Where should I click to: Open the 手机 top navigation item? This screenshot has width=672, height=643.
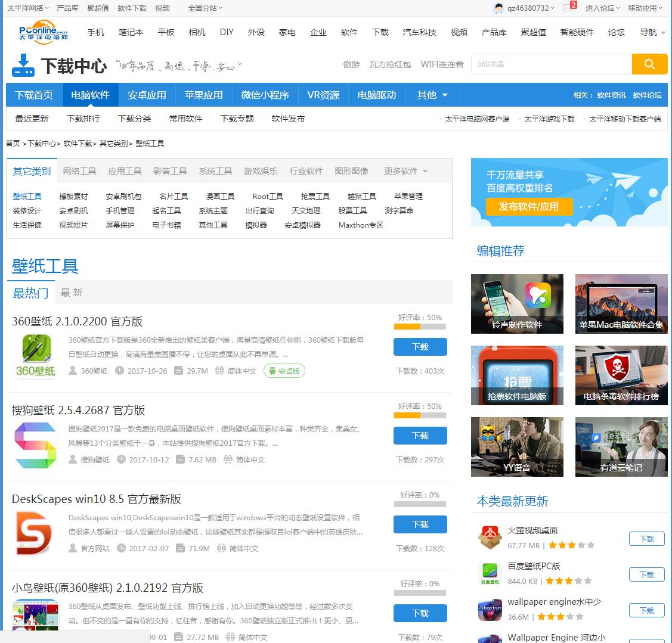pyautogui.click(x=95, y=32)
